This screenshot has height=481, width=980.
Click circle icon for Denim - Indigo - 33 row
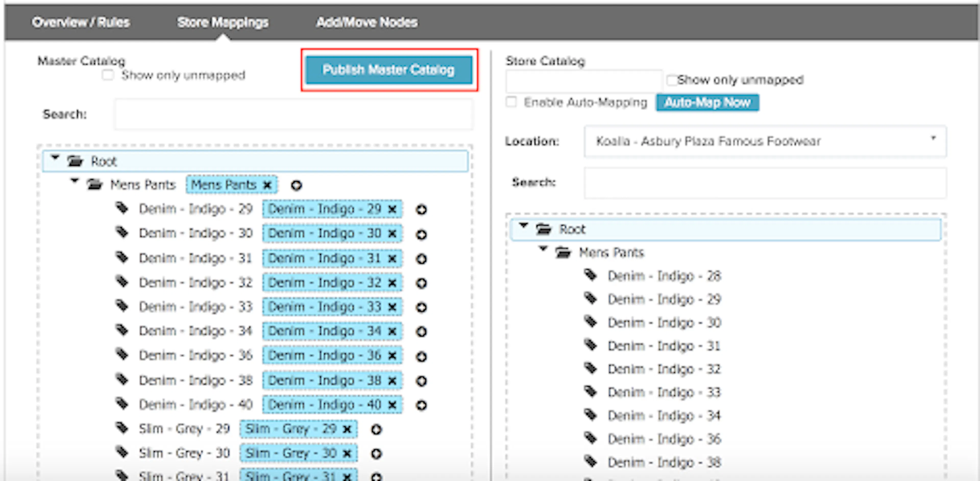coord(421,308)
